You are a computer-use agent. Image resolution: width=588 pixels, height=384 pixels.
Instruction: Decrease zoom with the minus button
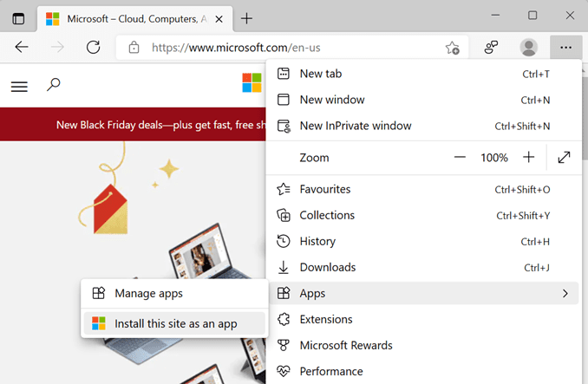point(460,158)
